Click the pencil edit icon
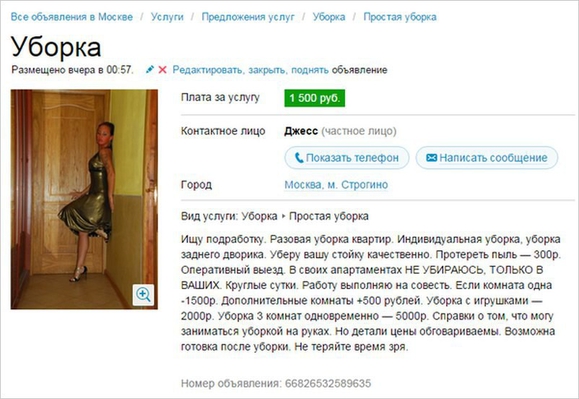579x399 pixels. coord(150,69)
